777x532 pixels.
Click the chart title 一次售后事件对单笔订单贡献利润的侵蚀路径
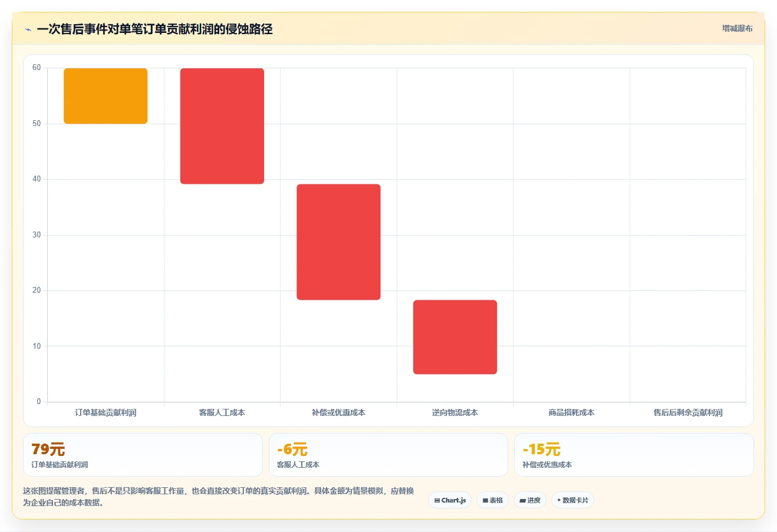154,29
